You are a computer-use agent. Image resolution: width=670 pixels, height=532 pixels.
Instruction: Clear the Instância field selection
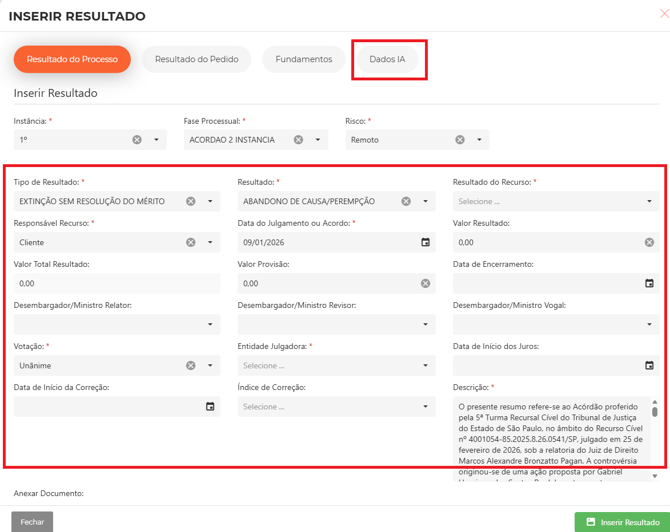click(x=137, y=140)
